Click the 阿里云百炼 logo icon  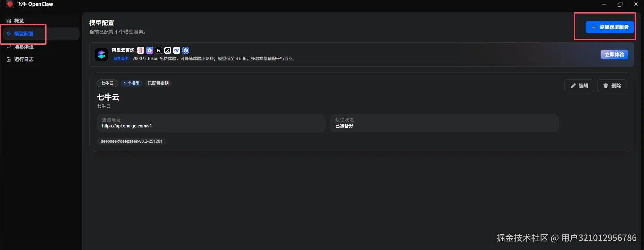tap(101, 55)
